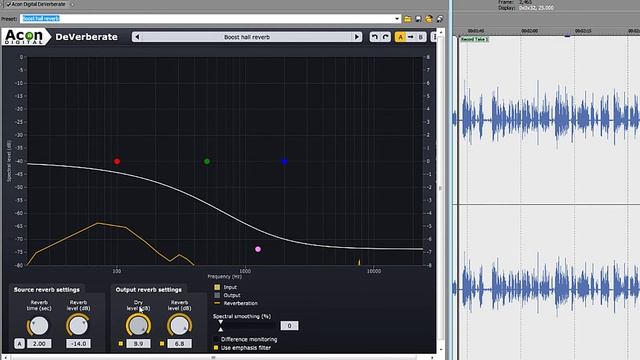Screen dimensions: 640x360
Task: Click the reverb time value 2.00
Action: coord(39,344)
